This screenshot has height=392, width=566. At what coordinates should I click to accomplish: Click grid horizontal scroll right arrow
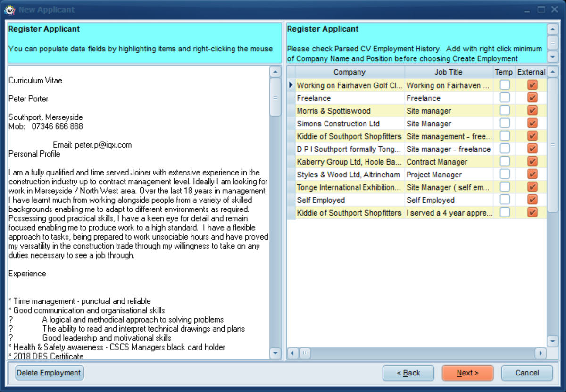[541, 353]
